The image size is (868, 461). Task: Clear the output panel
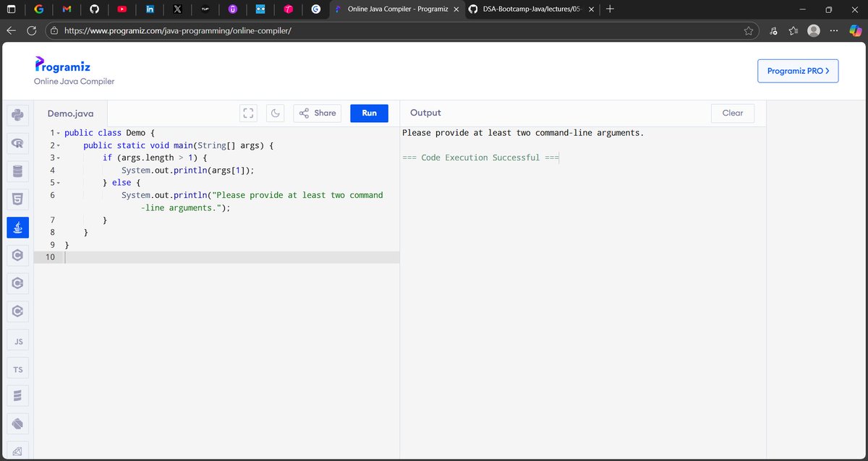click(733, 113)
